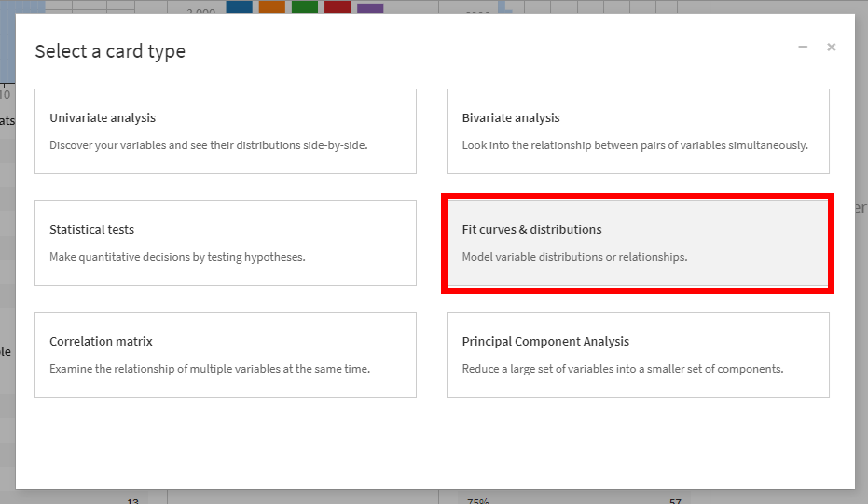Select the Correlation matrix card
Screen dimensions: 868x504
click(x=226, y=355)
